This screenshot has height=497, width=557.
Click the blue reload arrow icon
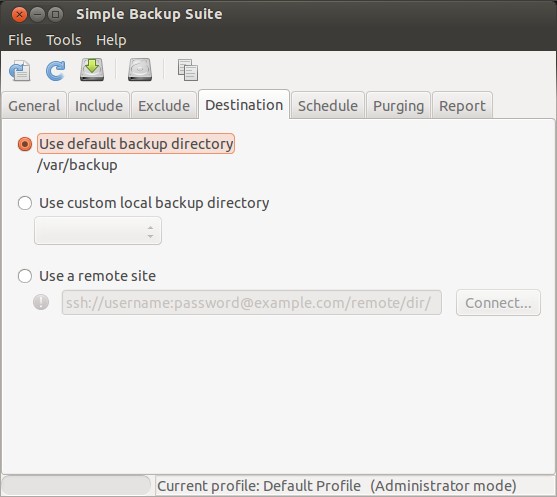click(x=56, y=70)
